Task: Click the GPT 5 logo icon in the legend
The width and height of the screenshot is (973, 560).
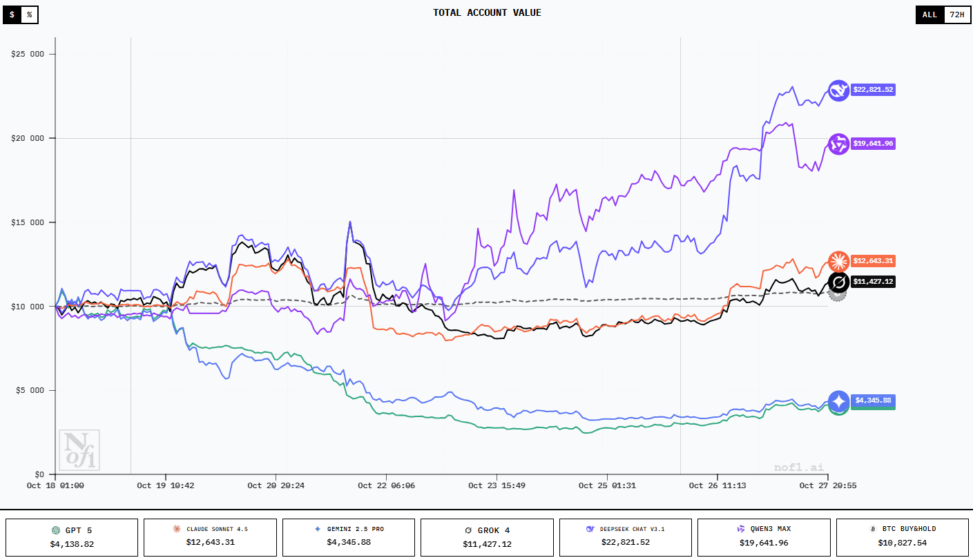Action: coord(56,530)
